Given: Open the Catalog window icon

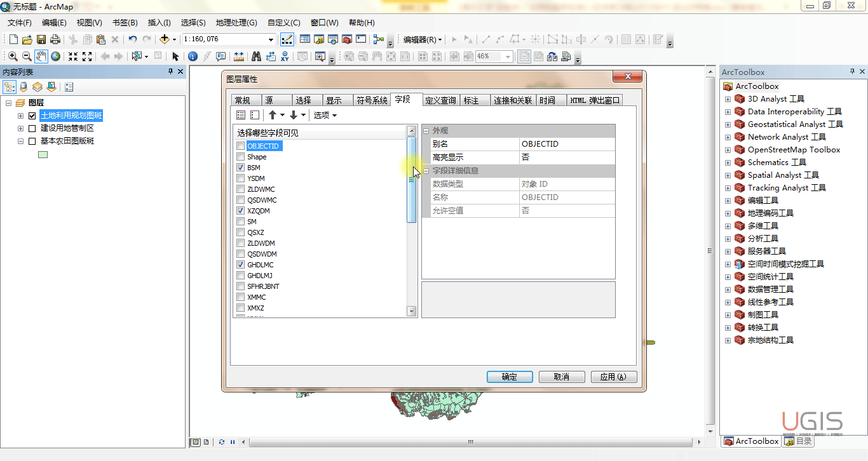Looking at the screenshot, I should click(319, 39).
